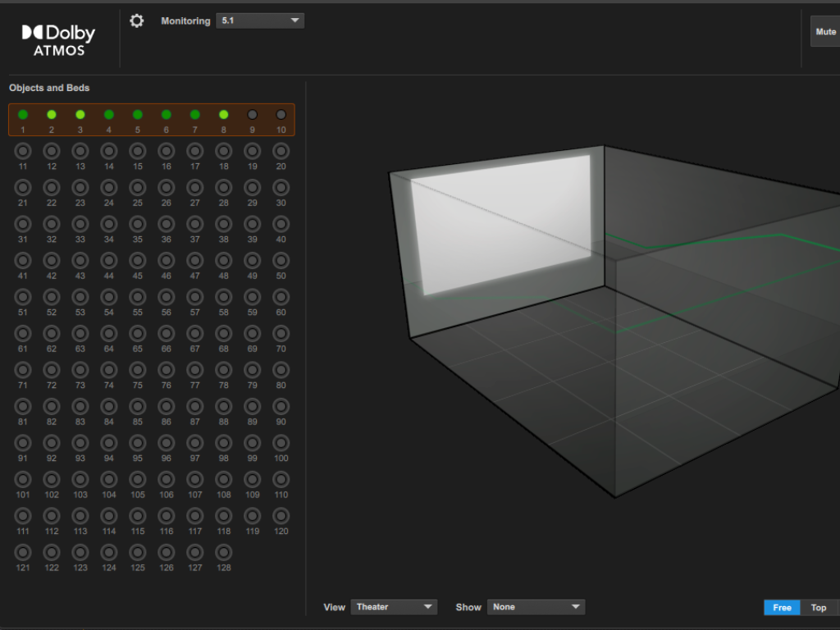
Task: Switch to Top camera view
Action: coord(819,608)
